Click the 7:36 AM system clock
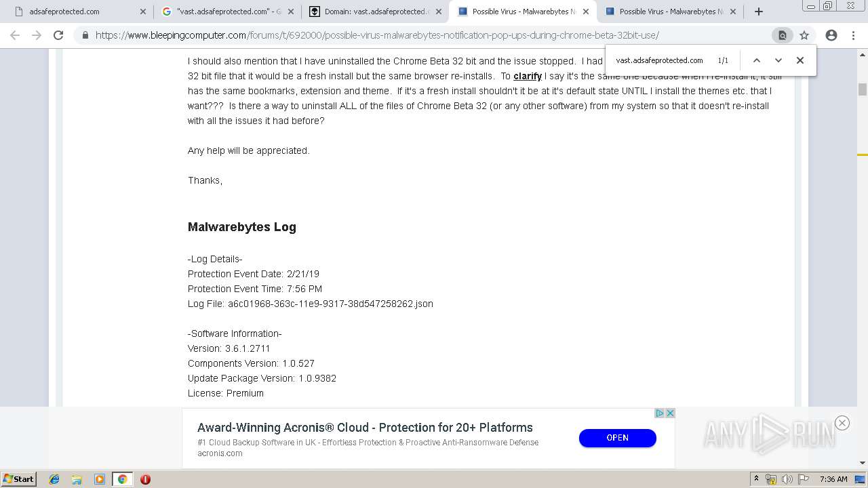Viewport: 868px width, 488px height. [x=833, y=479]
